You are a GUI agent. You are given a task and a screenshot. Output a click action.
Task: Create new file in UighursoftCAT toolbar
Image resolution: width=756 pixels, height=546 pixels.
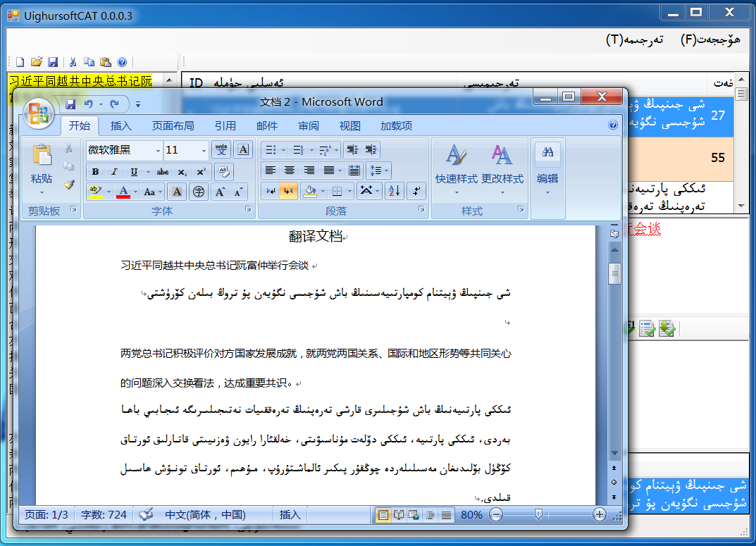click(x=20, y=62)
